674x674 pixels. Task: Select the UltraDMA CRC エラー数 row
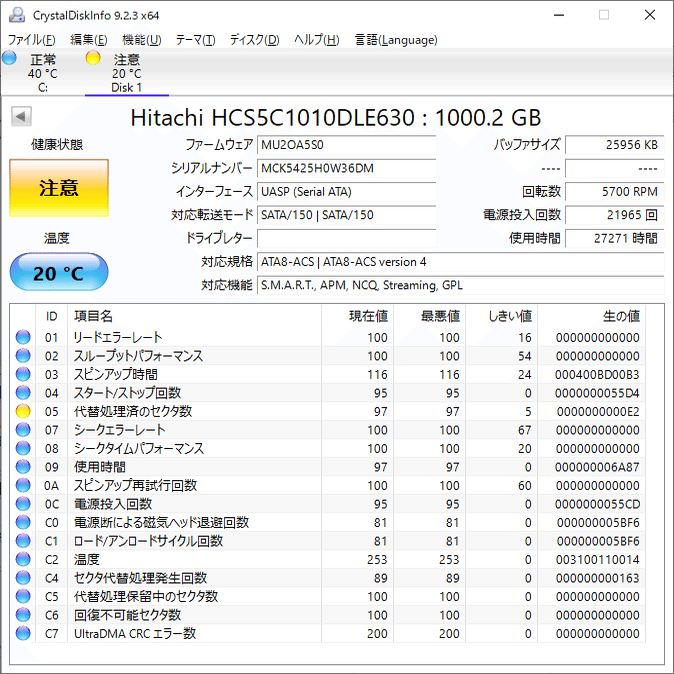[328, 633]
